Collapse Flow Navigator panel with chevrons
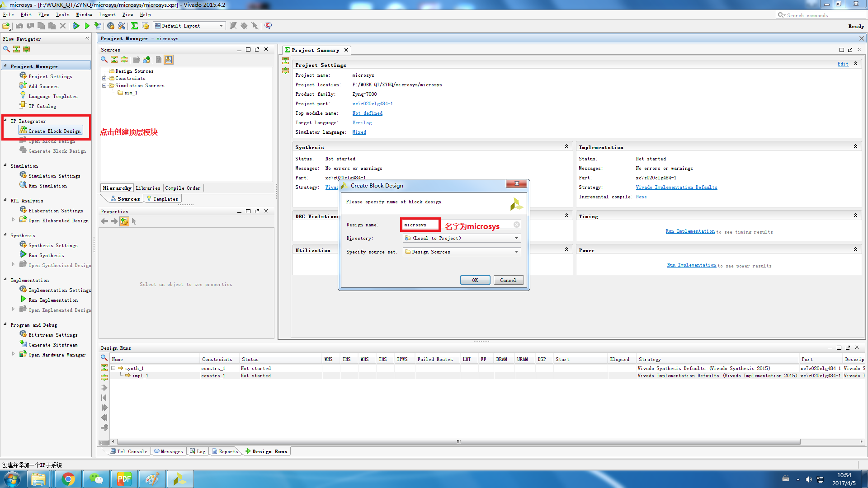 point(87,38)
